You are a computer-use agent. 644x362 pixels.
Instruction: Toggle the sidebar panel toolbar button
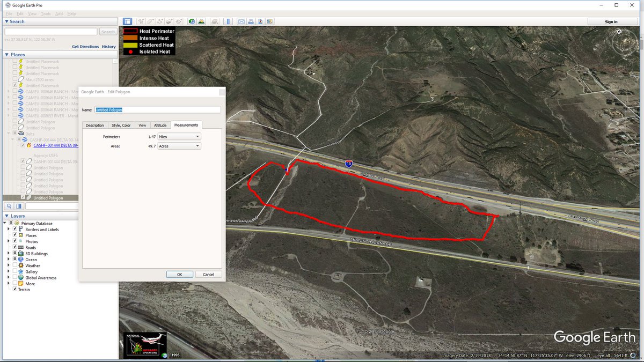pyautogui.click(x=127, y=21)
